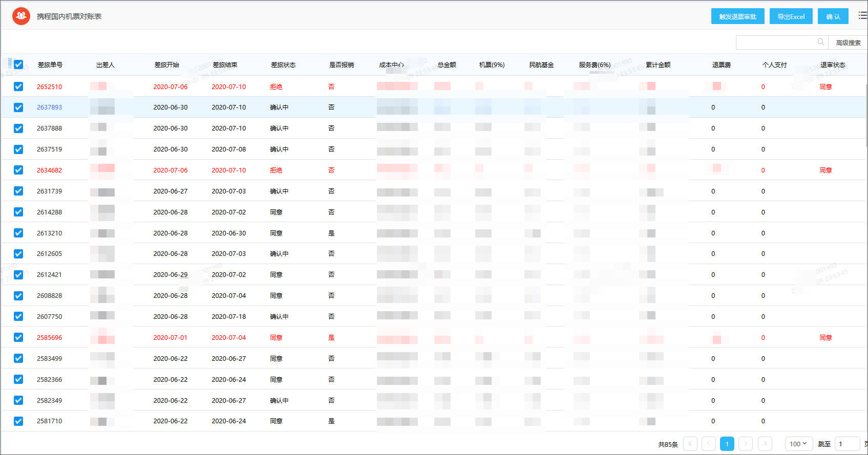Toggle the select-all checkbox in table header
868x455 pixels.
(x=18, y=64)
